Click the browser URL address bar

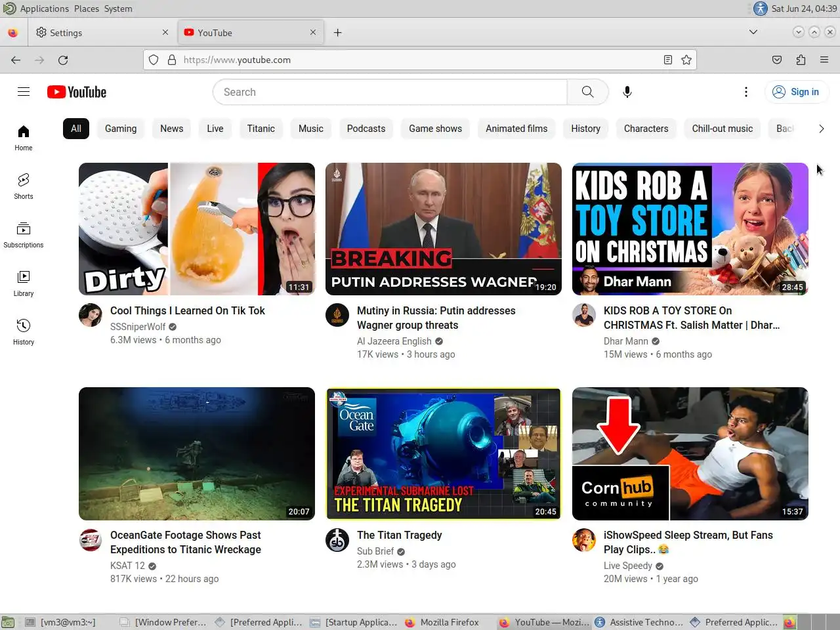(420, 60)
